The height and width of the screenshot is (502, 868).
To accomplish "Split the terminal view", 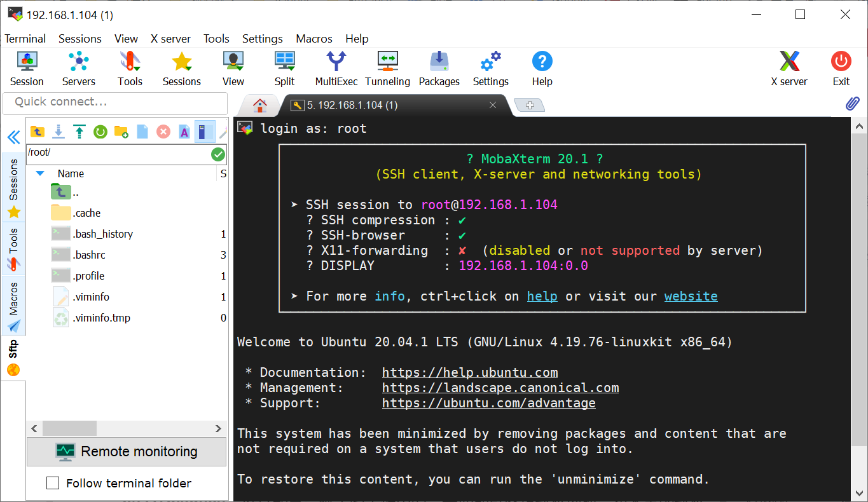I will 284,68.
